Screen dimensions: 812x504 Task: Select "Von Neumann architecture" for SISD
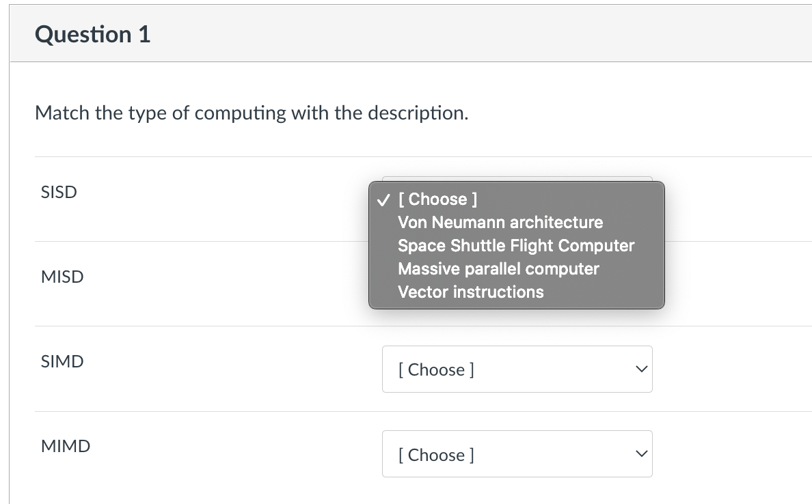[500, 223]
